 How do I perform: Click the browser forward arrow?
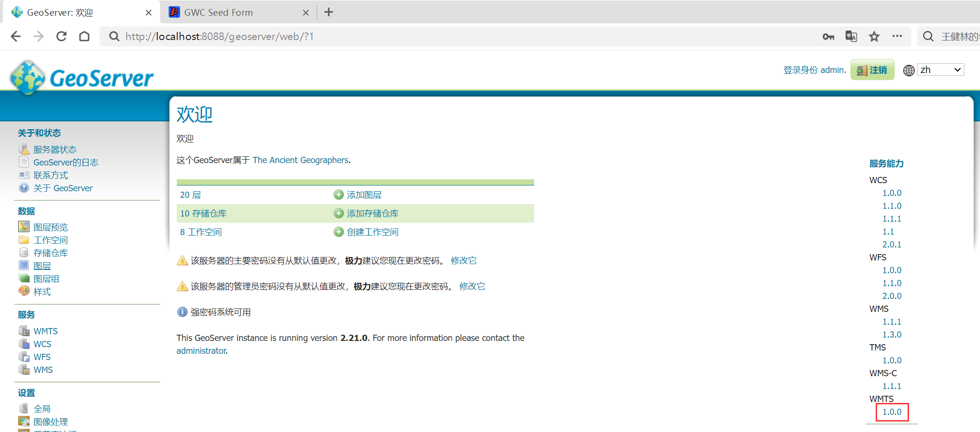click(39, 36)
